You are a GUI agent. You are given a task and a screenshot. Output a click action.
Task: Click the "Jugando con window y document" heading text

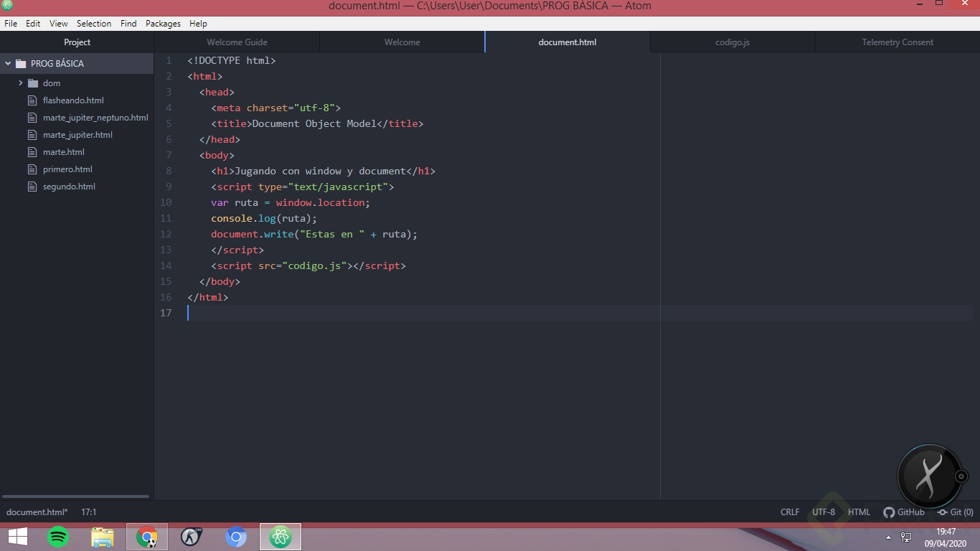[x=320, y=171]
